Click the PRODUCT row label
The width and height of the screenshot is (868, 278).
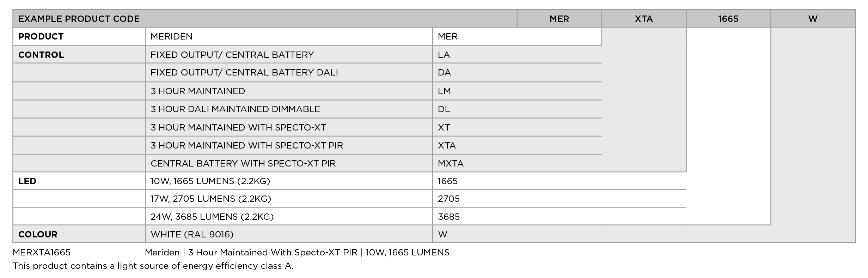[41, 37]
